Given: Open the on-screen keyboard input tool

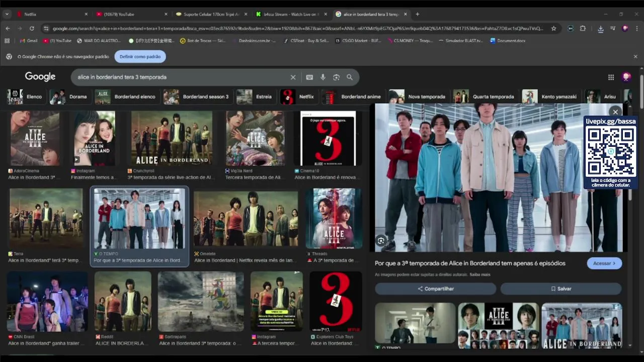Looking at the screenshot, I should pos(309,77).
